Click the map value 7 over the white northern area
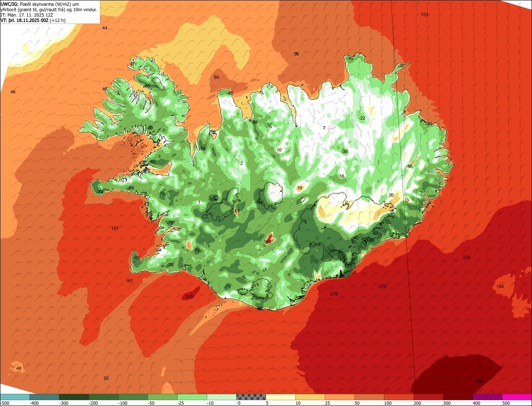The width and height of the screenshot is (532, 406). [x=324, y=128]
